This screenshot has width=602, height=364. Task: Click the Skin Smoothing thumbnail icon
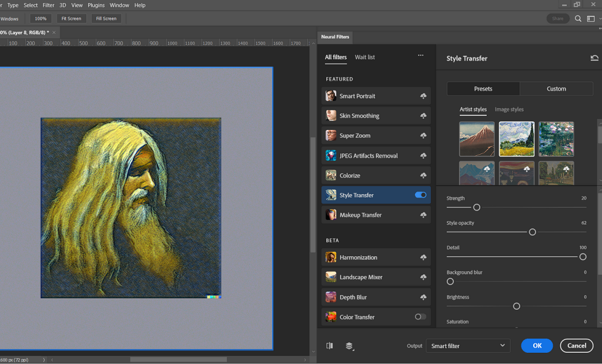(331, 116)
